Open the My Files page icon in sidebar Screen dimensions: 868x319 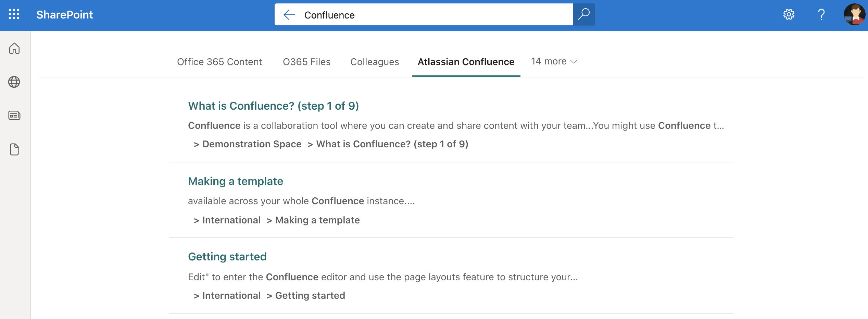(14, 149)
